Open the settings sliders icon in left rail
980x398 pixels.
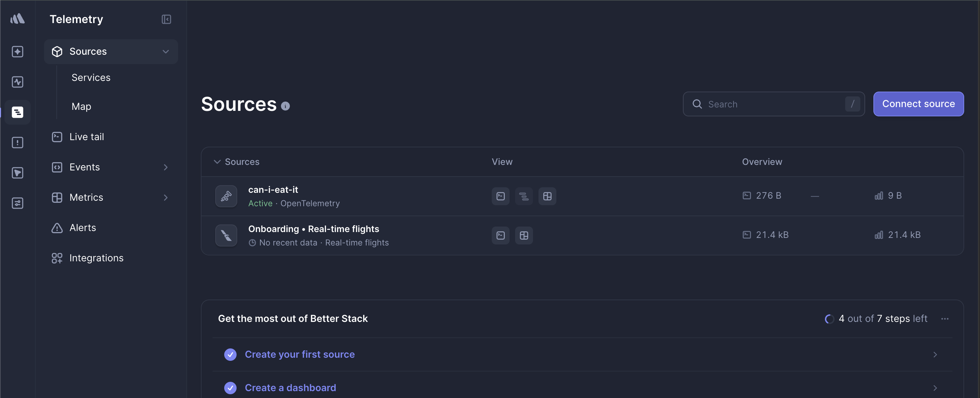point(18,203)
